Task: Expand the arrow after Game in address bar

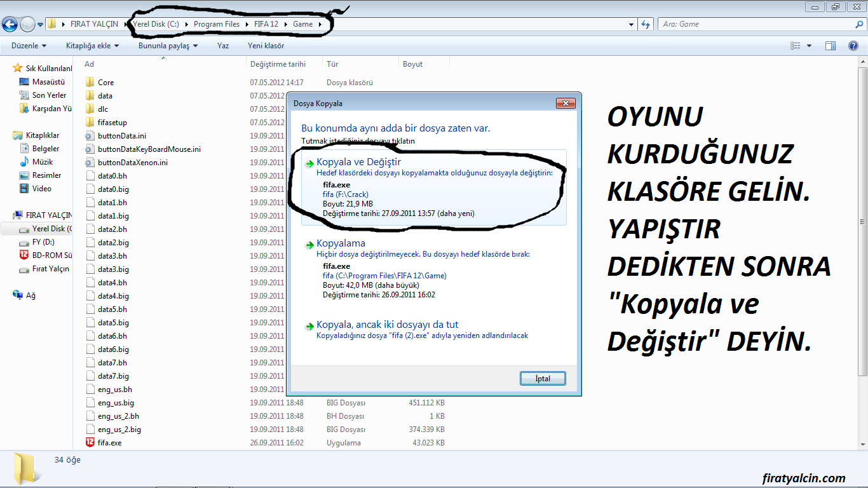Action: tap(320, 24)
